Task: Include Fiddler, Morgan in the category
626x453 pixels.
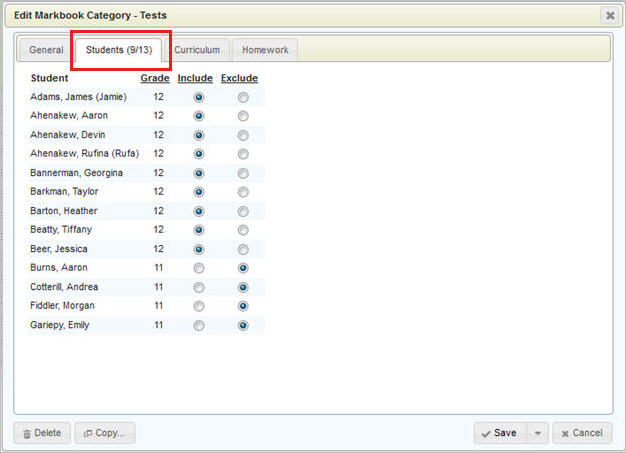Action: (199, 306)
